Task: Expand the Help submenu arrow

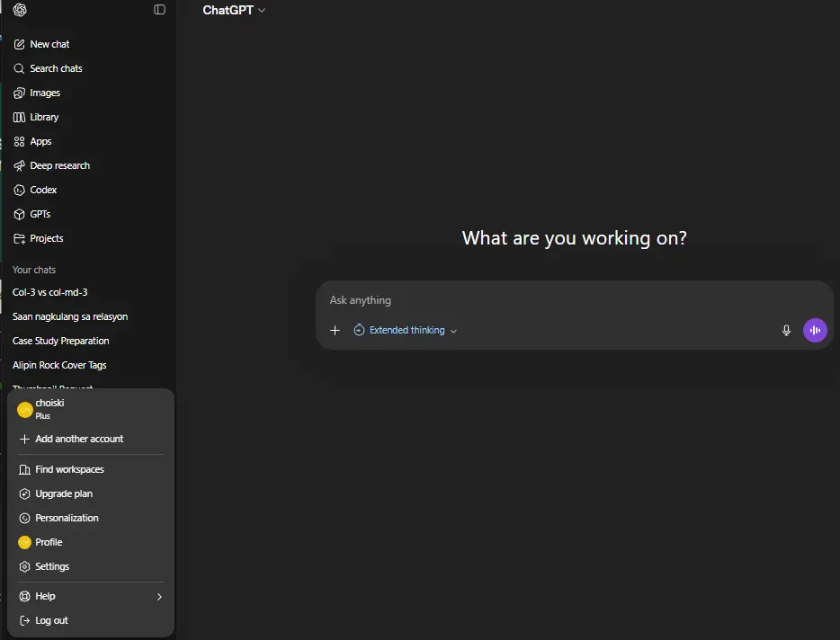Action: click(x=159, y=597)
